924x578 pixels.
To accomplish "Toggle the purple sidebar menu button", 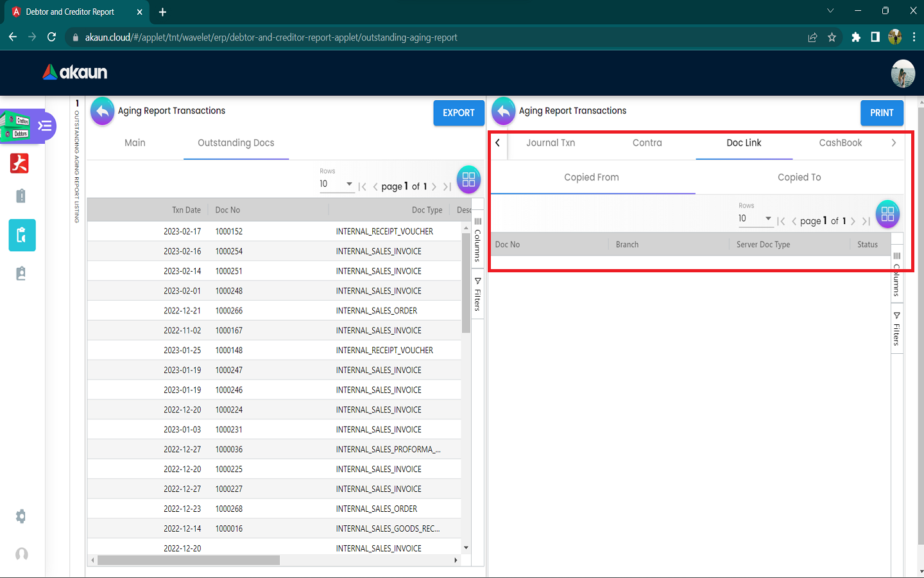I will (x=45, y=125).
